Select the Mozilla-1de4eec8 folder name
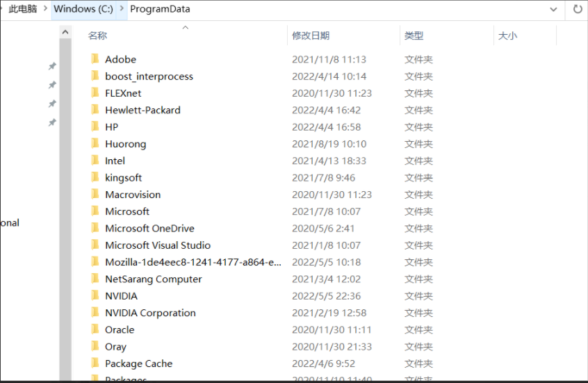Image resolution: width=588 pixels, height=383 pixels. (x=193, y=262)
